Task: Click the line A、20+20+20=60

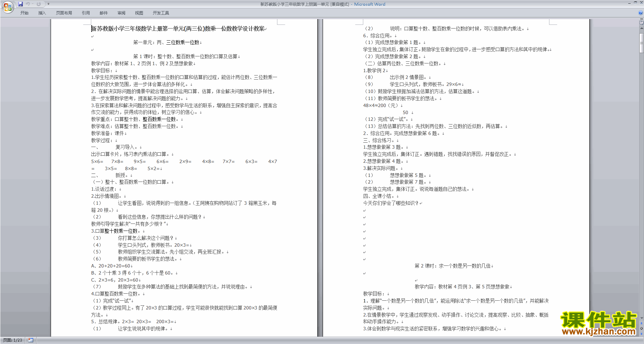Action: (x=111, y=266)
